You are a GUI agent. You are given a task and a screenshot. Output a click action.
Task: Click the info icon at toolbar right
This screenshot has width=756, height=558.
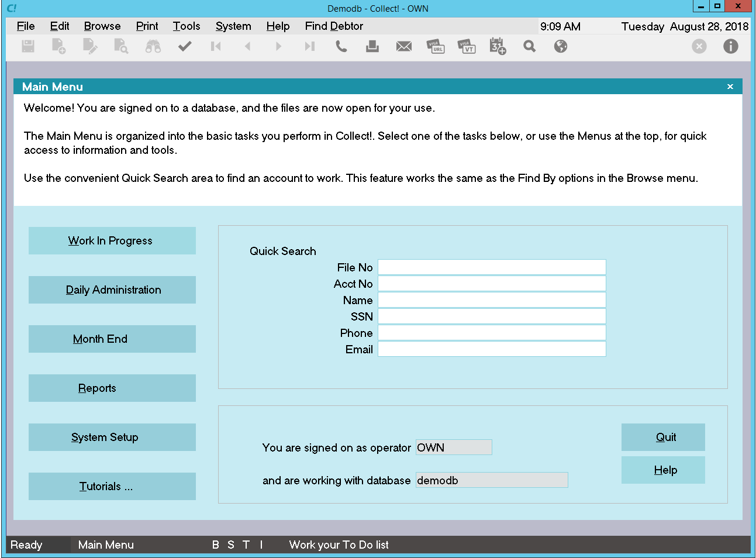click(x=730, y=46)
